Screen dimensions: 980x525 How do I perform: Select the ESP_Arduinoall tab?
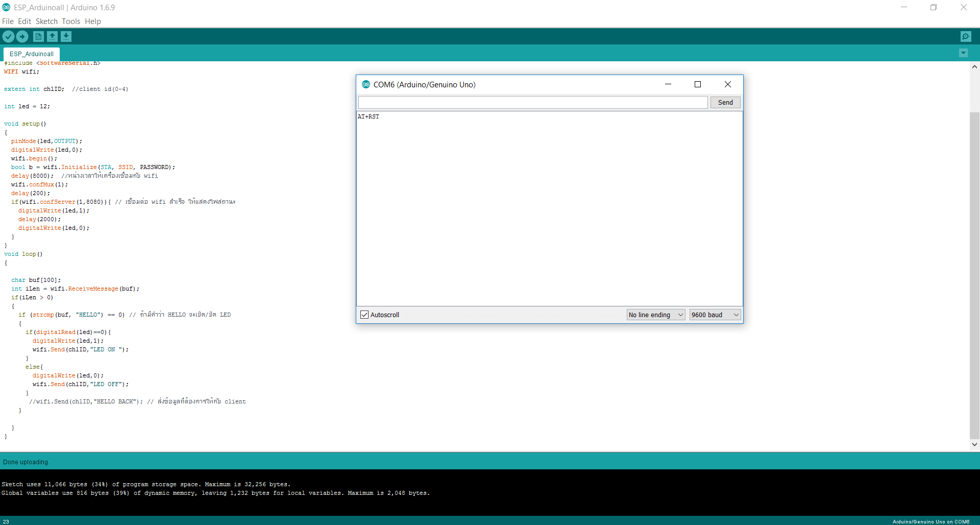[x=32, y=54]
